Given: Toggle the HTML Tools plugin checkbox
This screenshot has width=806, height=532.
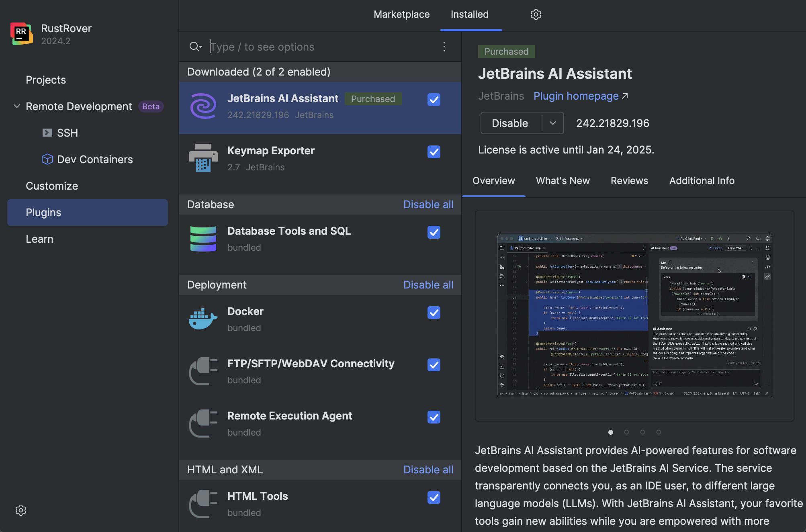Looking at the screenshot, I should tap(434, 497).
